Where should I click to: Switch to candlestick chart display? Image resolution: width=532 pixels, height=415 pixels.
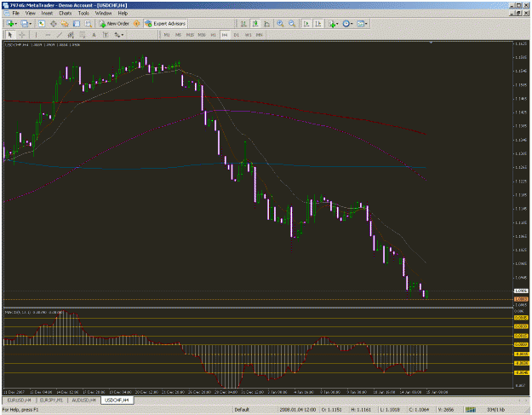[255, 23]
